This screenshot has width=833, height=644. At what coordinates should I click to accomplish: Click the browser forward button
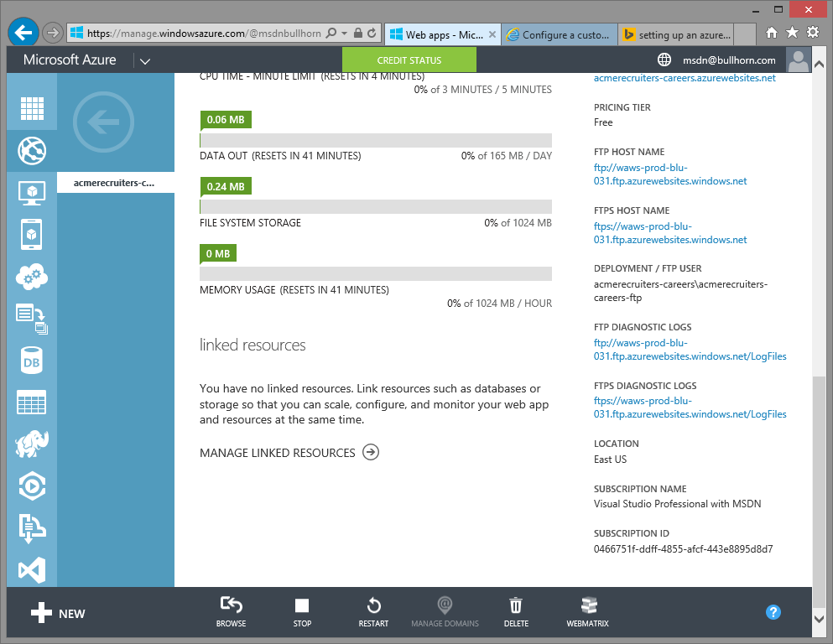point(52,33)
